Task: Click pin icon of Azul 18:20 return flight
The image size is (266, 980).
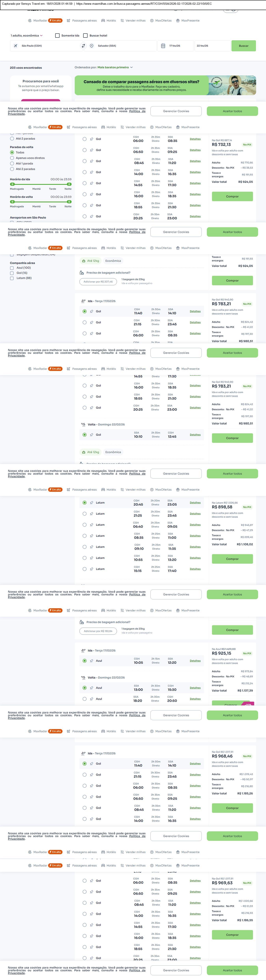Action: (x=91, y=699)
